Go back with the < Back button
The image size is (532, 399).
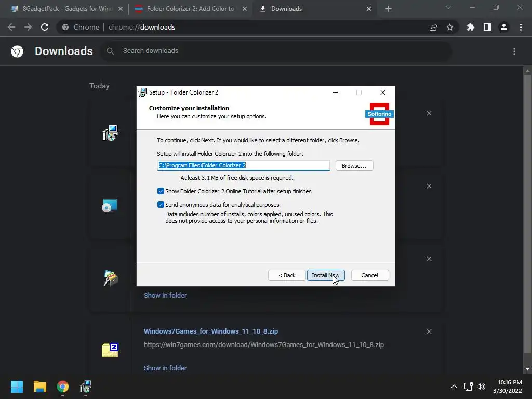coord(287,275)
